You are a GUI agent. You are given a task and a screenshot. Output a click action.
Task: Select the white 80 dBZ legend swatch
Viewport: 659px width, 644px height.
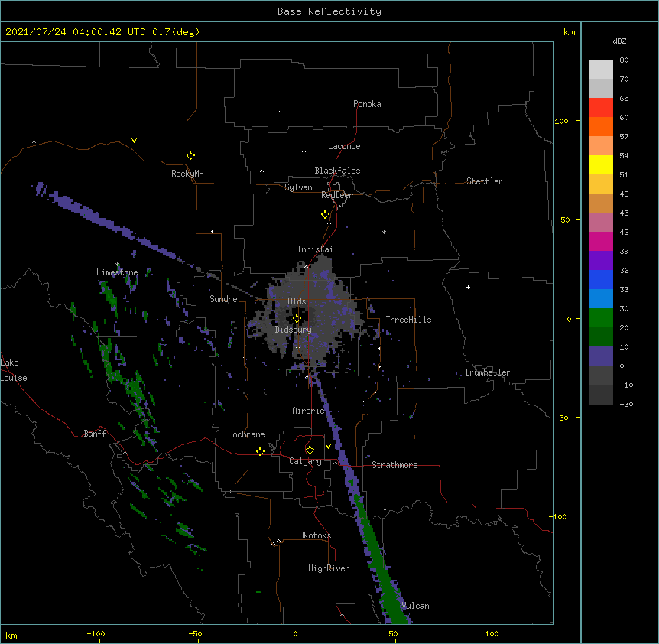point(601,70)
